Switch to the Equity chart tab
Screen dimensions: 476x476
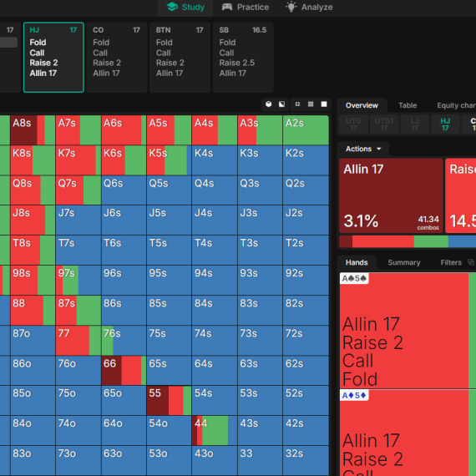456,105
